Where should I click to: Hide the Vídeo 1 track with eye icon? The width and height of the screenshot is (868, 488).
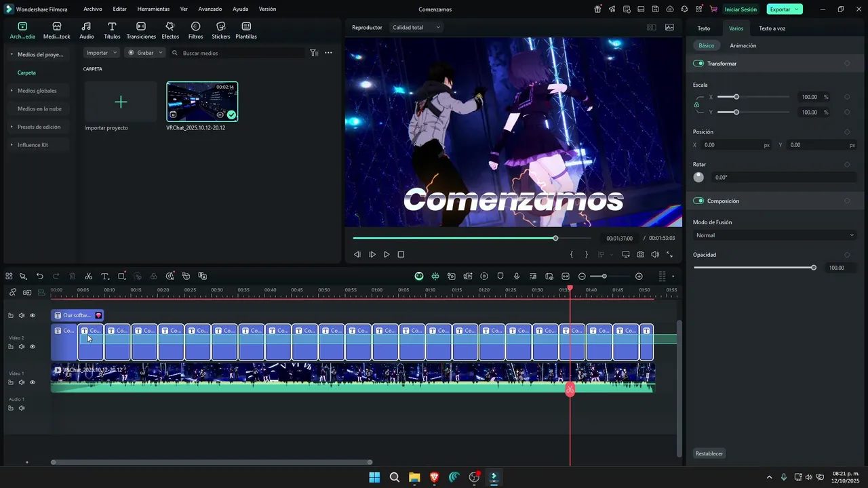click(32, 382)
